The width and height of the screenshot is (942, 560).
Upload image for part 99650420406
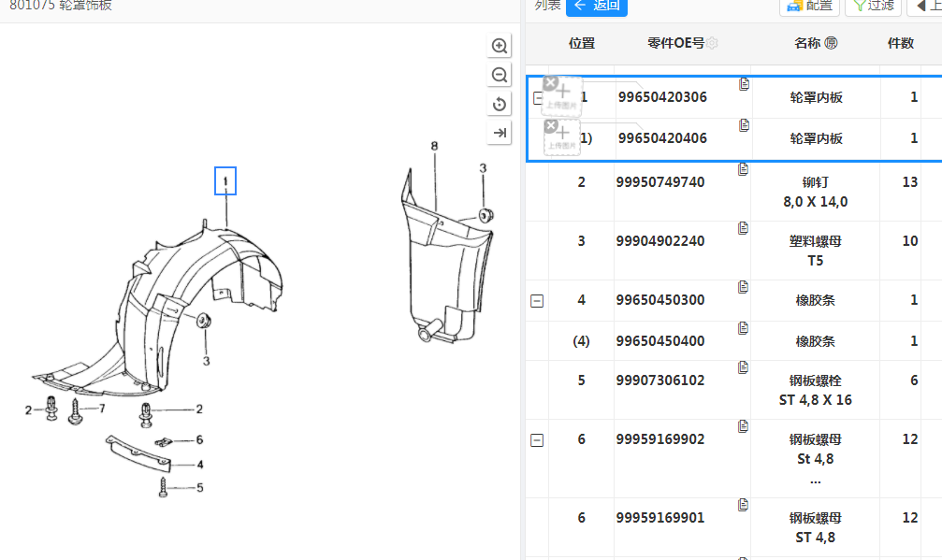coord(563,139)
